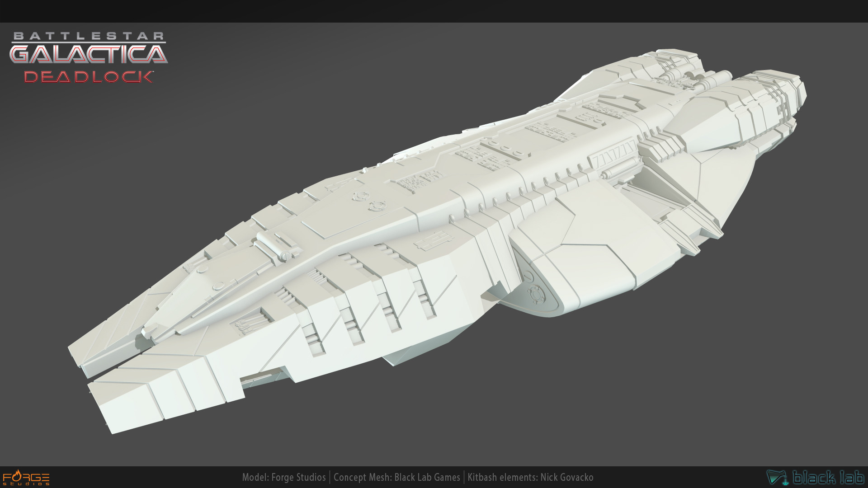Click the Battlestar Galactica Deadlock logo
868x488 pixels.
[x=89, y=57]
